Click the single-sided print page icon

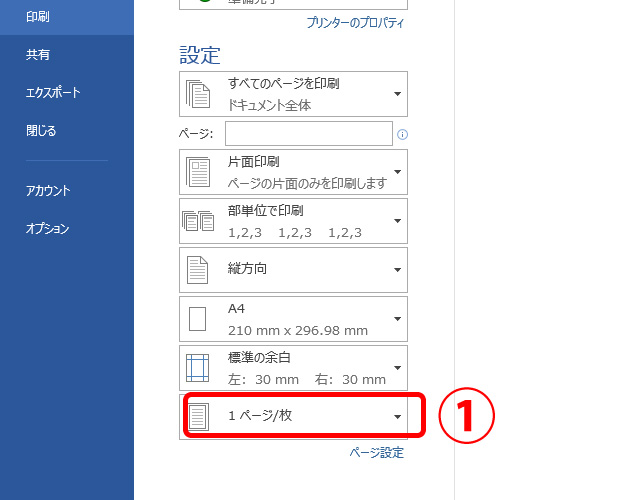point(198,172)
